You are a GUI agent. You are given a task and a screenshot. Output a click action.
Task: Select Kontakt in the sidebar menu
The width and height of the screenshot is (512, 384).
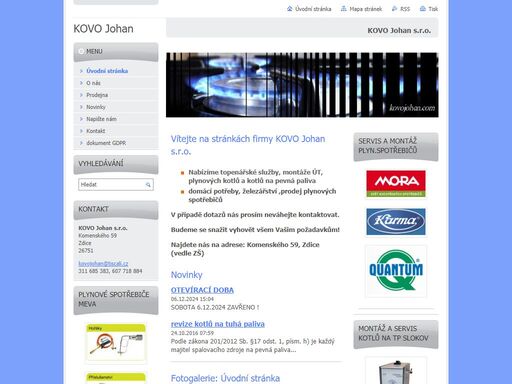point(95,131)
